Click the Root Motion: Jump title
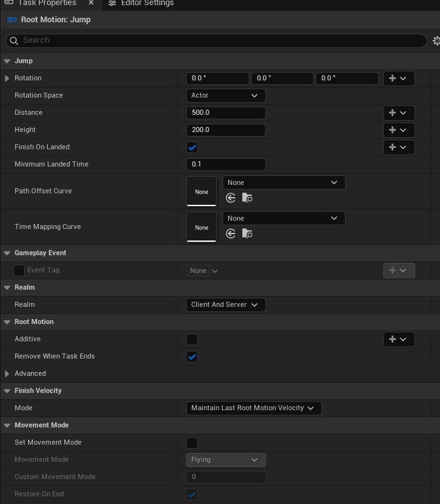This screenshot has height=504, width=440. click(56, 20)
